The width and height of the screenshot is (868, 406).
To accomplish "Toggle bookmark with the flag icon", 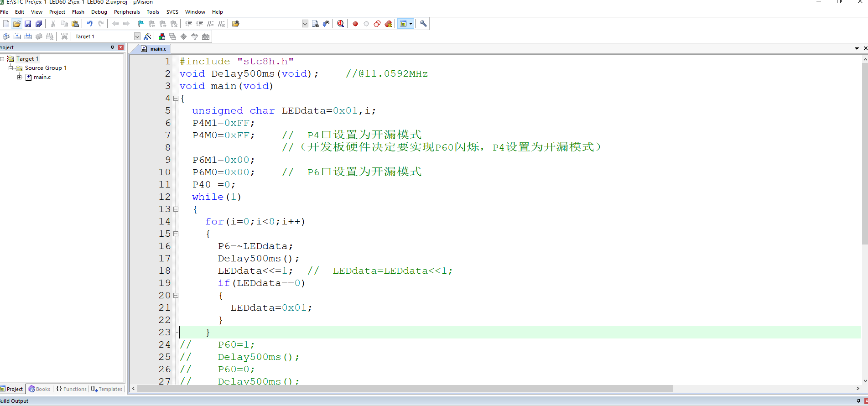I will point(140,24).
